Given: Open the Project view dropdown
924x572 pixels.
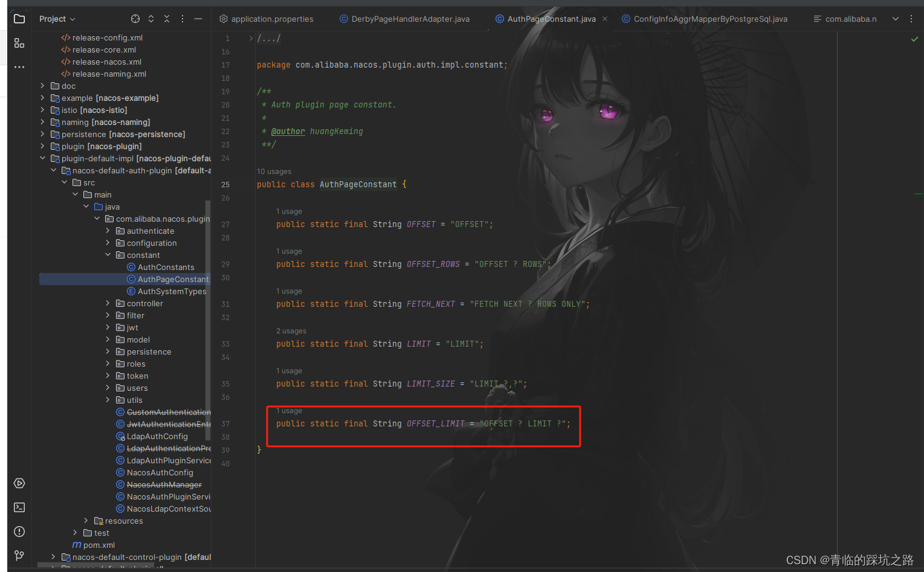Looking at the screenshot, I should click(57, 19).
